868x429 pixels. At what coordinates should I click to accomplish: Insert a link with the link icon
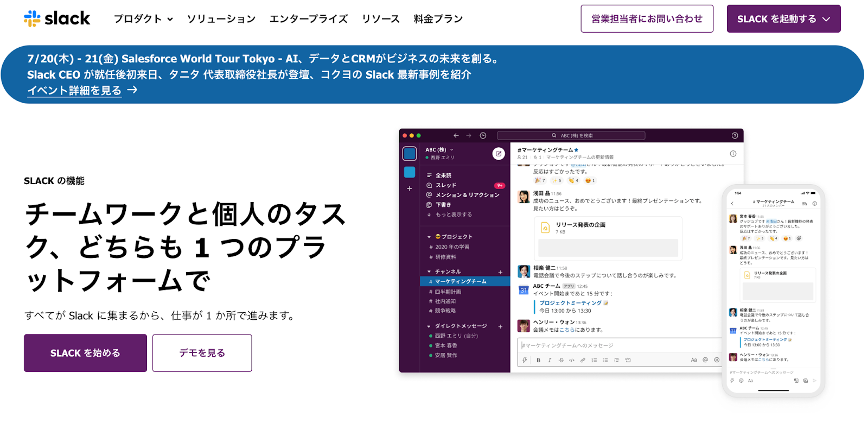click(x=583, y=360)
